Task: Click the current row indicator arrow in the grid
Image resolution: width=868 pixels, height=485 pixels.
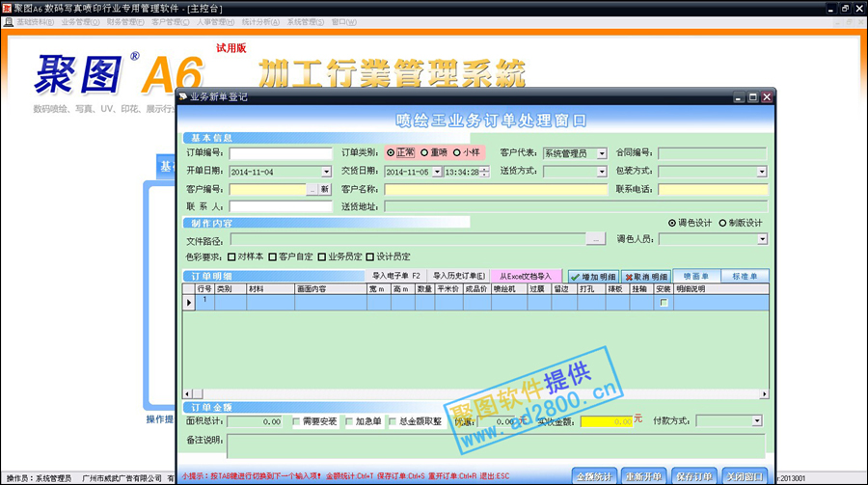Action: click(x=189, y=303)
